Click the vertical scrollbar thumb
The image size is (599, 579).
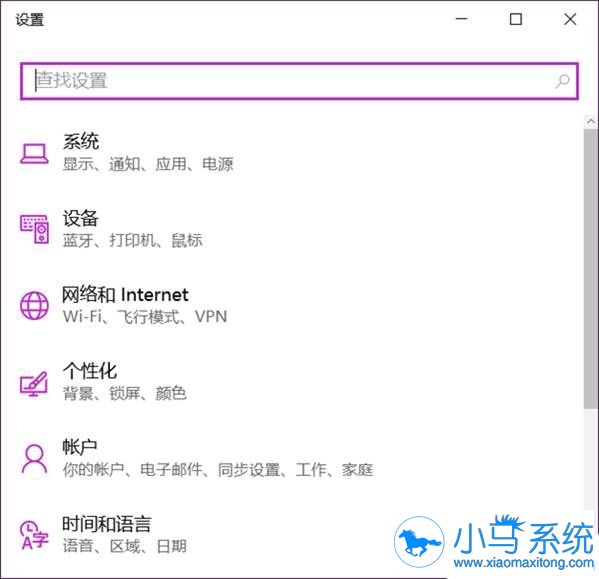point(591,269)
